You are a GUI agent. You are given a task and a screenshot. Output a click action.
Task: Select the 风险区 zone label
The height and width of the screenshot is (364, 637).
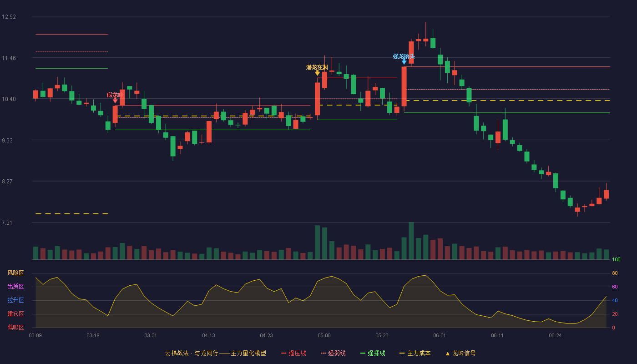tap(15, 273)
